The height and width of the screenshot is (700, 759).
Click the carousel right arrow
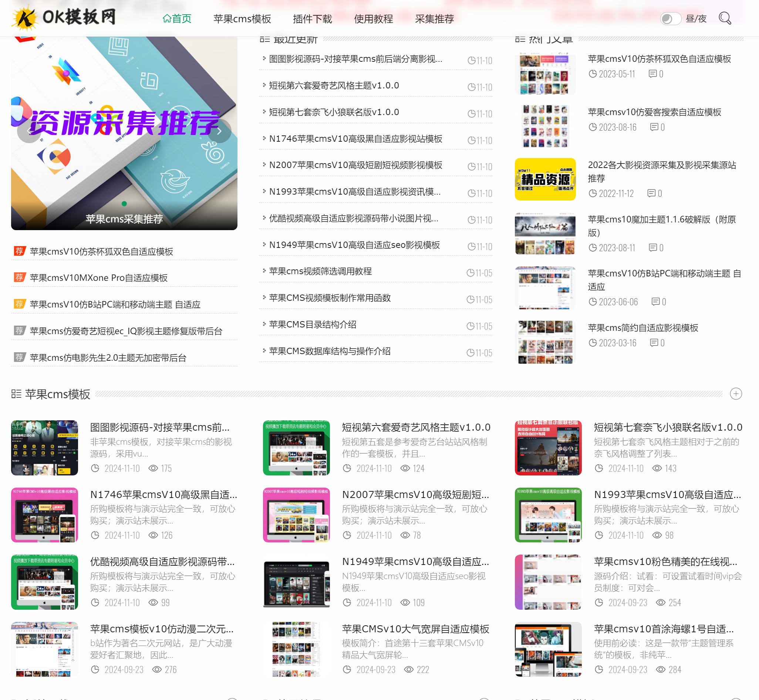[220, 131]
